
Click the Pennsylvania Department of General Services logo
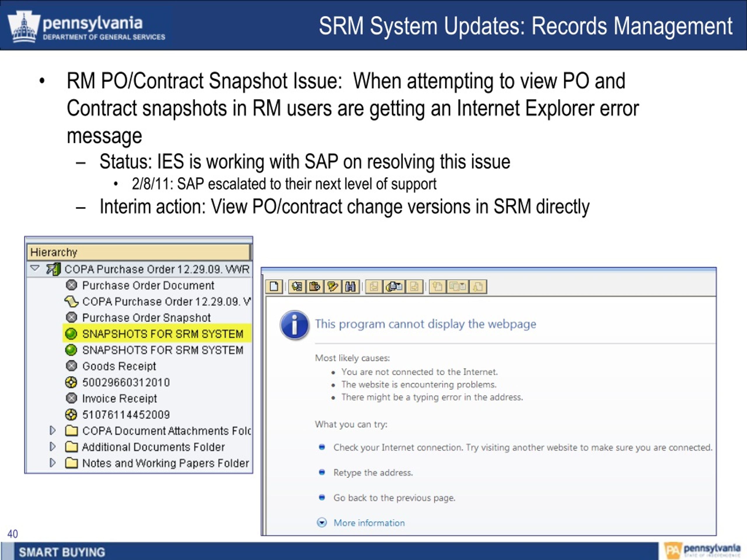pyautogui.click(x=86, y=27)
